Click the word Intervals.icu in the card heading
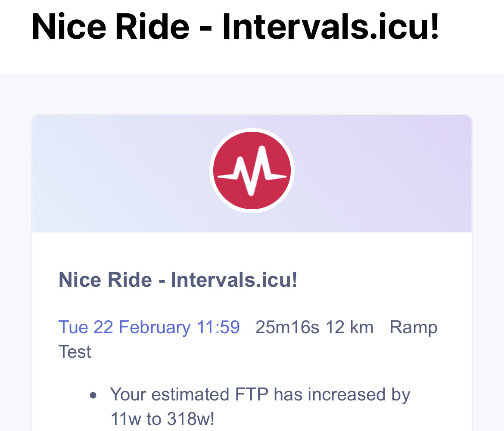This screenshot has height=431, width=504. tap(231, 280)
